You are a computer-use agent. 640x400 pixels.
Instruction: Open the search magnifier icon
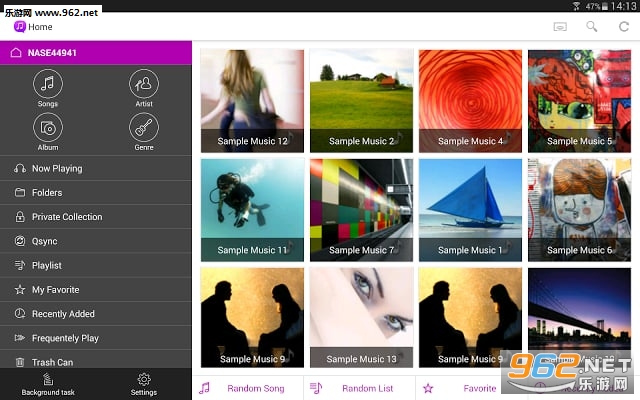tap(591, 27)
